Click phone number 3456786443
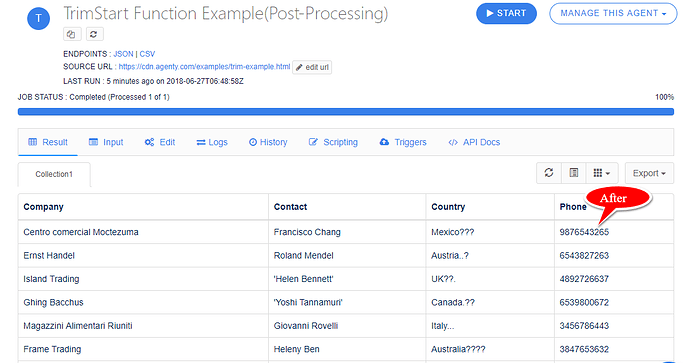690x363 pixels. (x=584, y=326)
